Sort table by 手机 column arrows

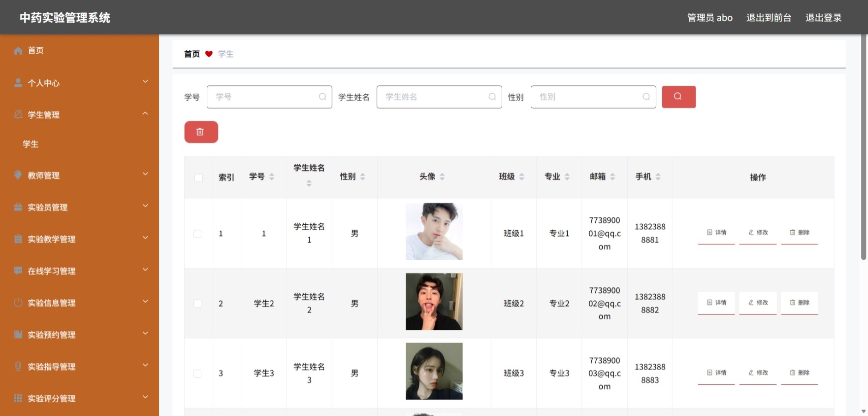[658, 176]
